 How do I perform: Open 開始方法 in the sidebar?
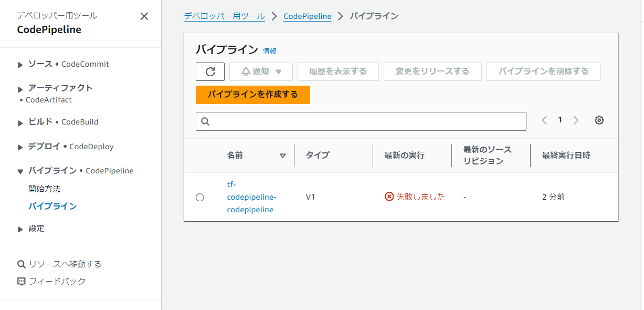pos(45,189)
